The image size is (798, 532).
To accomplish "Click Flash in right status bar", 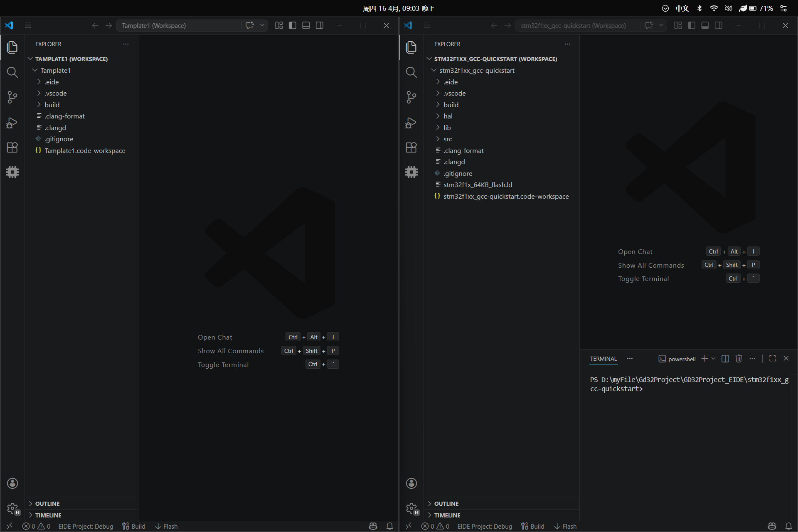I will [565, 527].
